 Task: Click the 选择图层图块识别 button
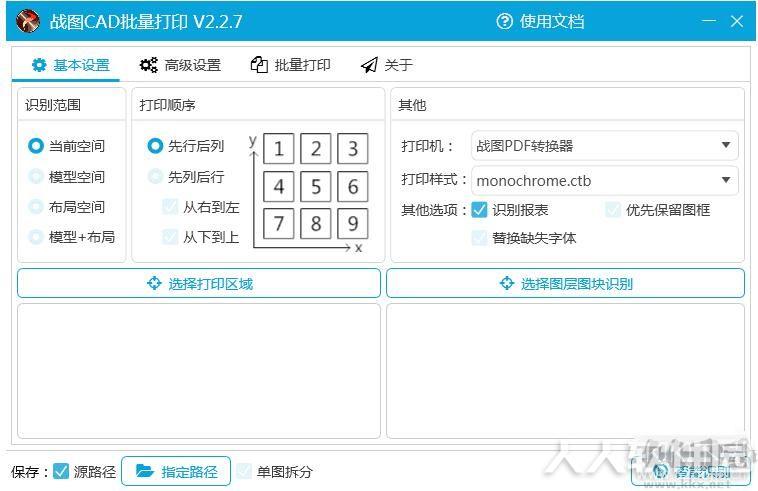(x=565, y=283)
